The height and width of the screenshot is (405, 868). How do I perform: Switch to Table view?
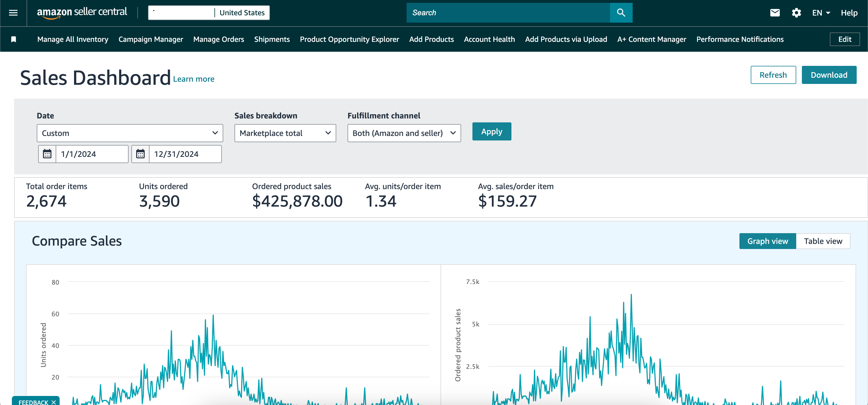coord(823,241)
